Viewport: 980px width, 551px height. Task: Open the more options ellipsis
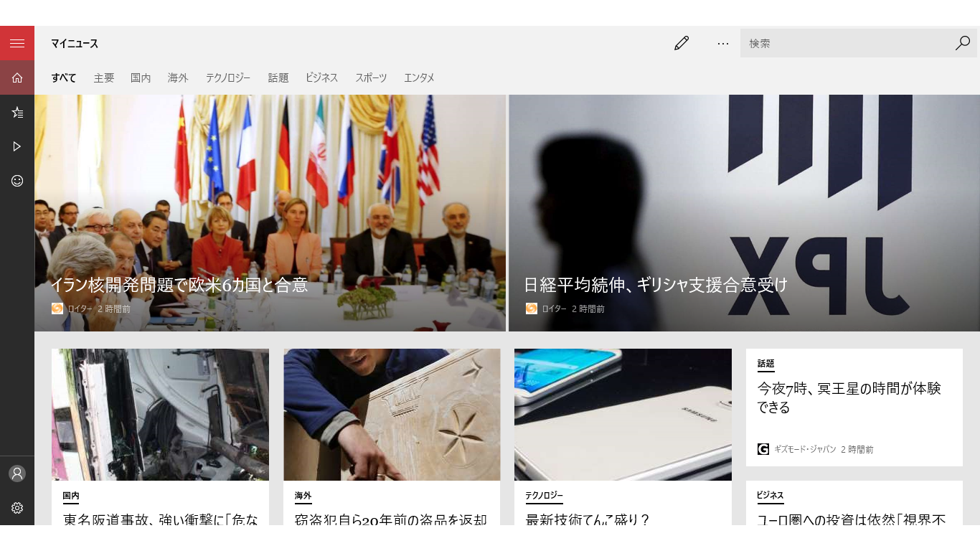click(723, 43)
